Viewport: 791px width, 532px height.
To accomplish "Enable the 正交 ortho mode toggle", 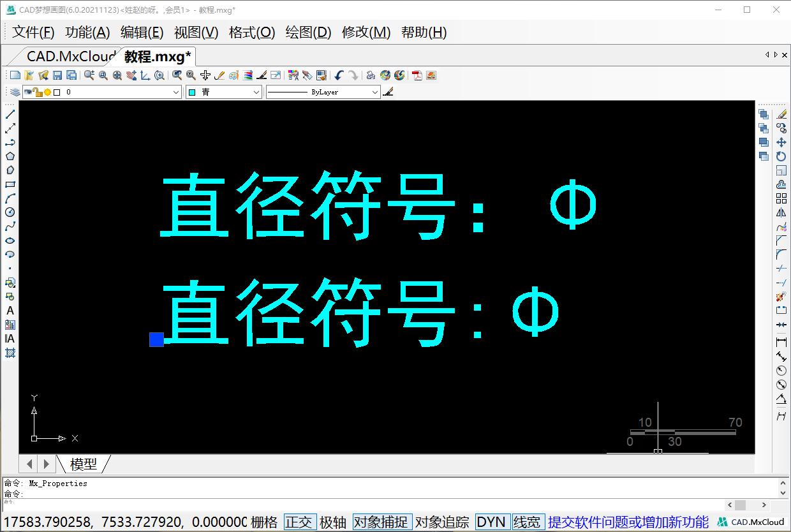I will coord(300,522).
